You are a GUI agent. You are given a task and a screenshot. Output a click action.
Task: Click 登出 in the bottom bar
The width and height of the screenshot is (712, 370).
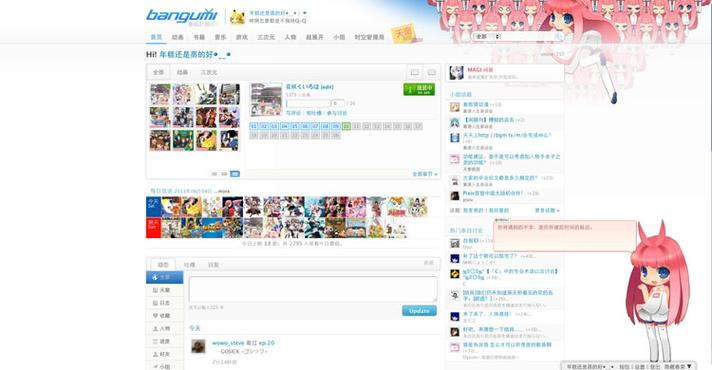pos(654,366)
